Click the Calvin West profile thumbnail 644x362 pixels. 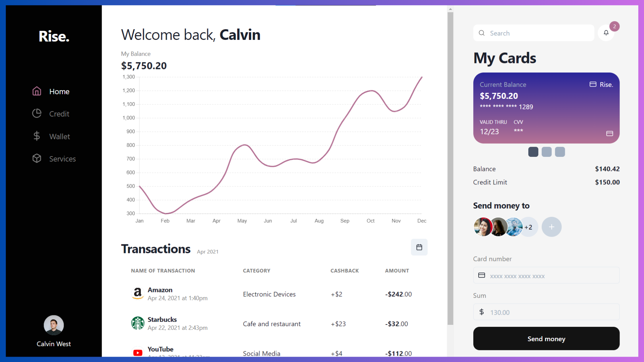click(x=53, y=325)
